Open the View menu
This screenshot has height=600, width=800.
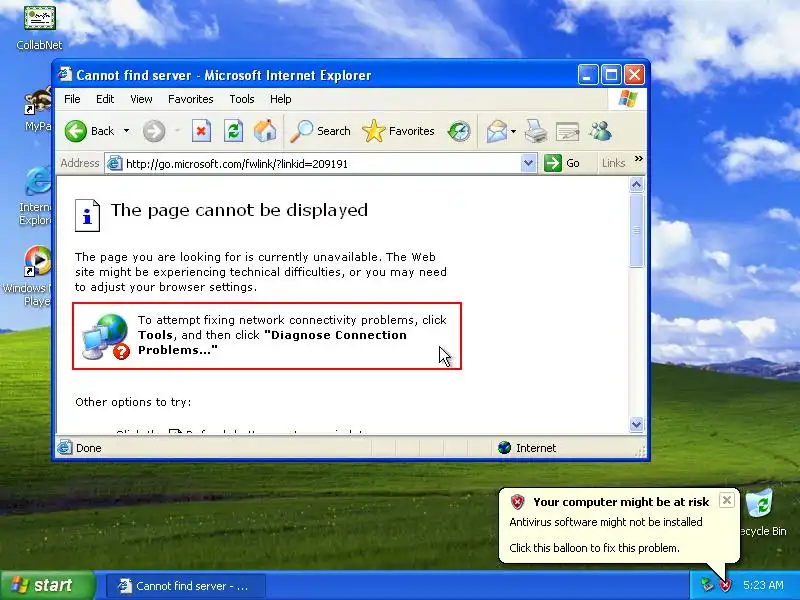click(141, 99)
